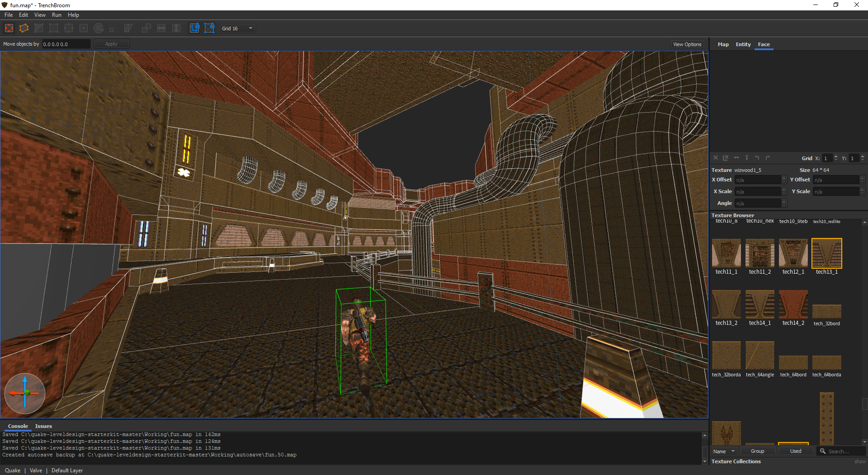Image resolution: width=868 pixels, height=475 pixels.
Task: Open the Name sort order dropdown
Action: [x=724, y=451]
